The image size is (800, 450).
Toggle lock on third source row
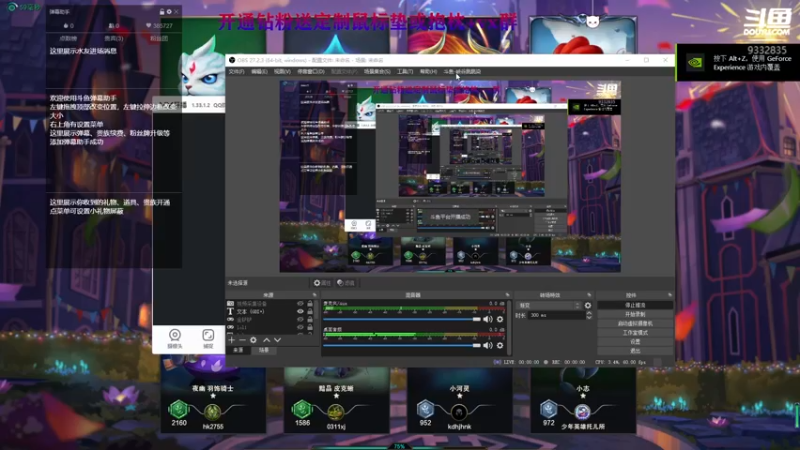click(x=310, y=319)
